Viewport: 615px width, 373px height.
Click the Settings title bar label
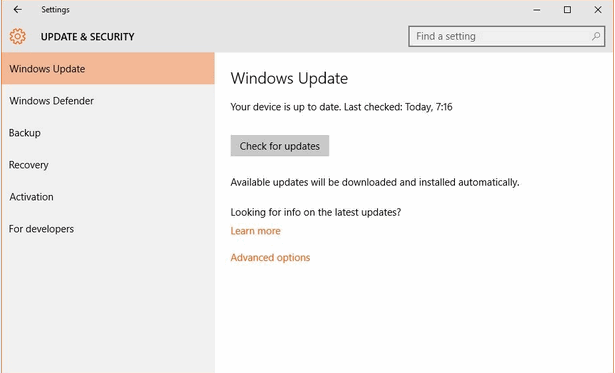coord(55,10)
